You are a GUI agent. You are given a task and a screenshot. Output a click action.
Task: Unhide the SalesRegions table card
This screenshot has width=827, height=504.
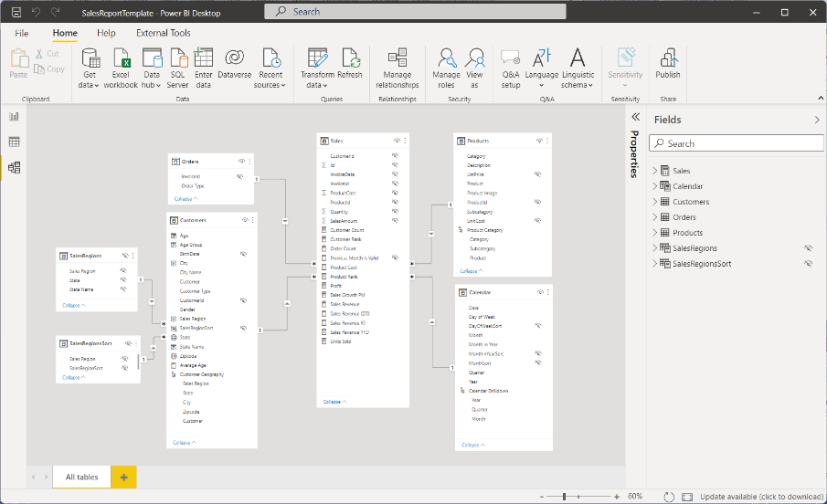pos(125,255)
